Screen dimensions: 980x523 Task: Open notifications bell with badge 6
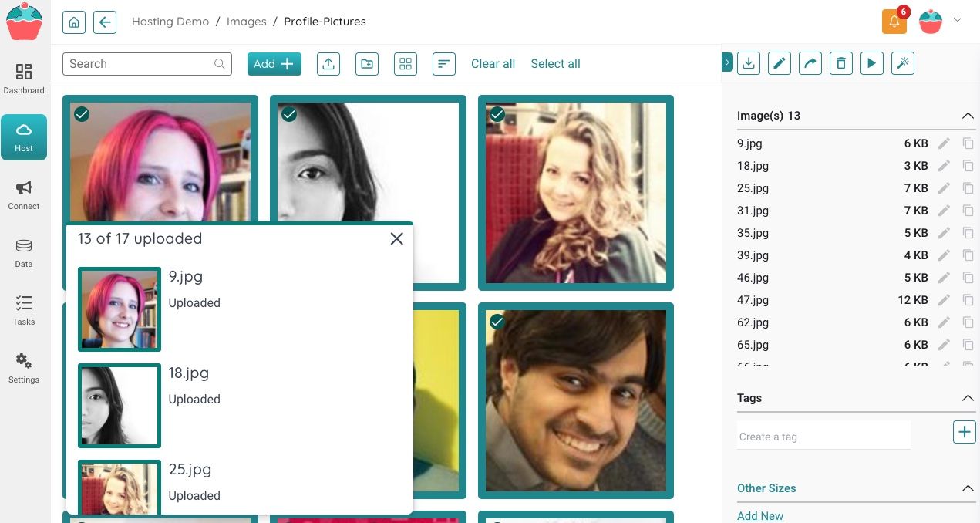pyautogui.click(x=894, y=22)
